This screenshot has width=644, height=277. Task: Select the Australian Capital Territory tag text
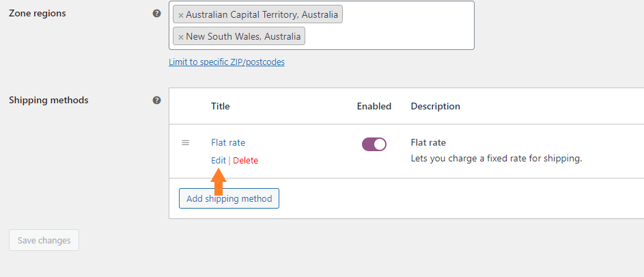[262, 14]
